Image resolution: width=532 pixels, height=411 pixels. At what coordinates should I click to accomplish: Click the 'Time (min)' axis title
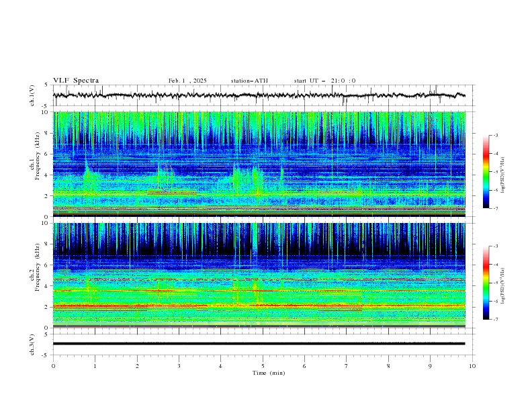[269, 373]
